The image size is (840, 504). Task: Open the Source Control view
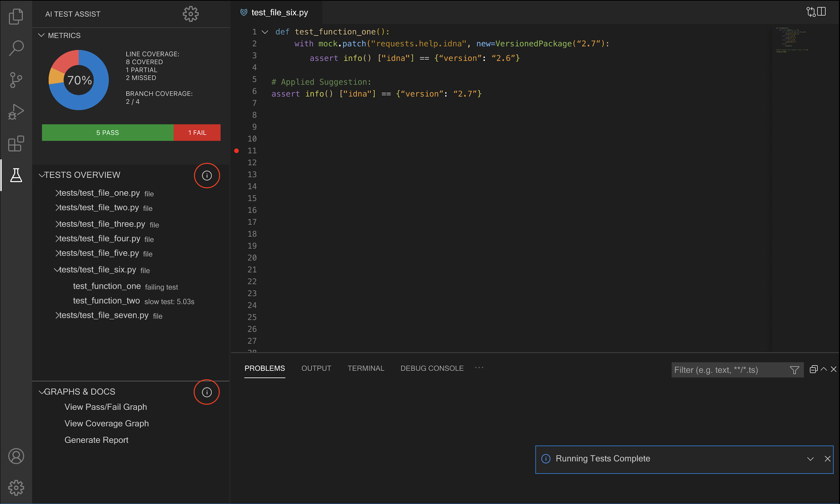(x=16, y=79)
